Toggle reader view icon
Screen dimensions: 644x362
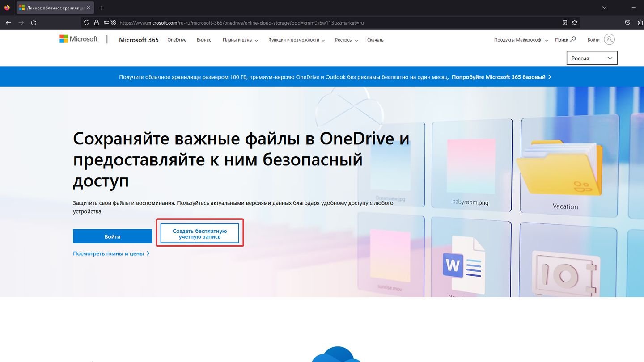[565, 22]
